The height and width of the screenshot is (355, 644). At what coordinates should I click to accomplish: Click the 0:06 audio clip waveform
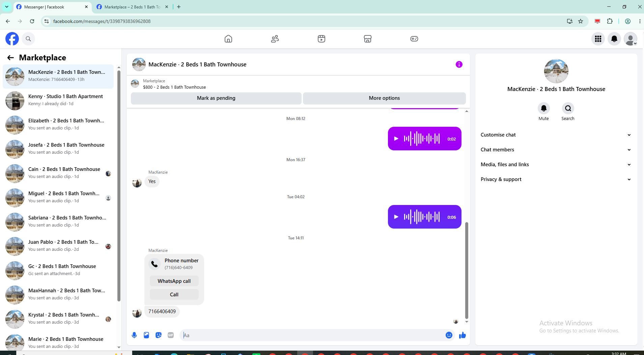[x=422, y=217]
